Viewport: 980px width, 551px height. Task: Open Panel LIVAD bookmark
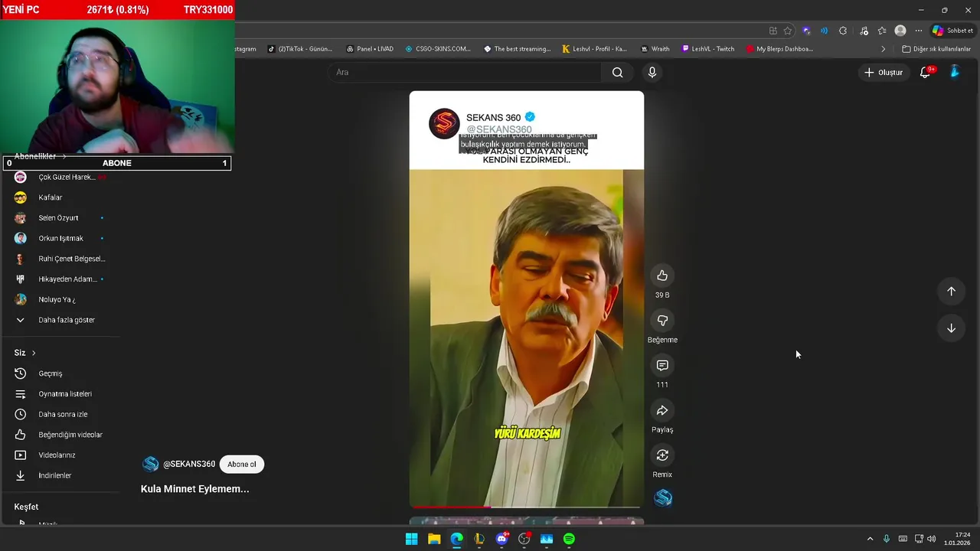370,49
